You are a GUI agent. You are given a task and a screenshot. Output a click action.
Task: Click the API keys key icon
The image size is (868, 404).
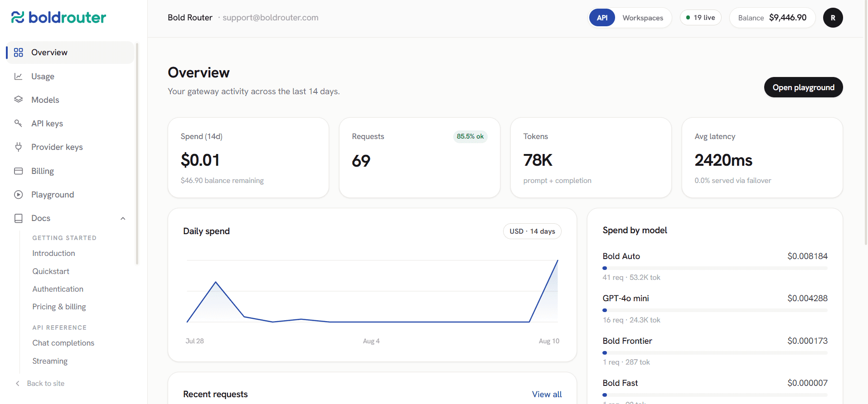(x=18, y=123)
